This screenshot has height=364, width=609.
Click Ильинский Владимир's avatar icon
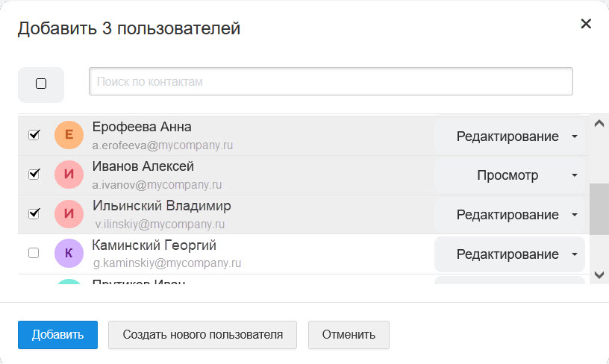click(69, 214)
